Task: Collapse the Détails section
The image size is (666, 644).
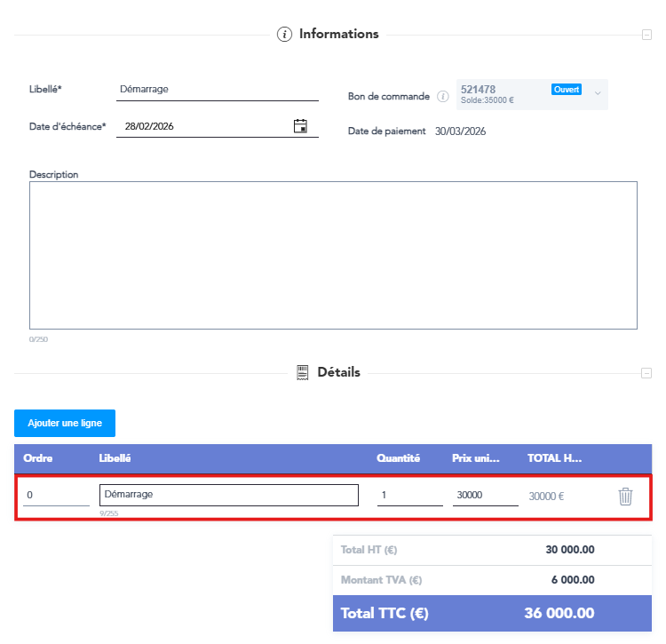Action: 646,373
